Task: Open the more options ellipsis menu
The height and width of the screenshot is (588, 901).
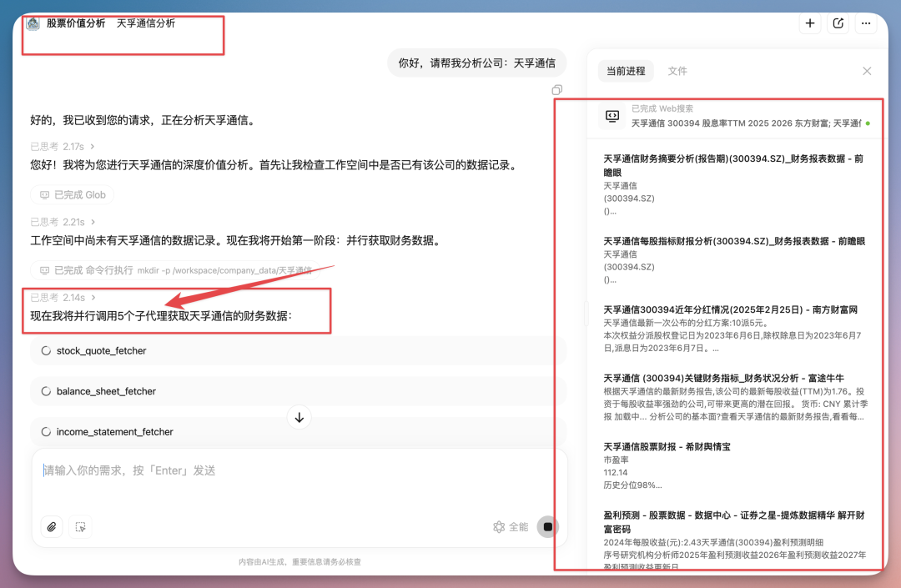Action: [866, 23]
